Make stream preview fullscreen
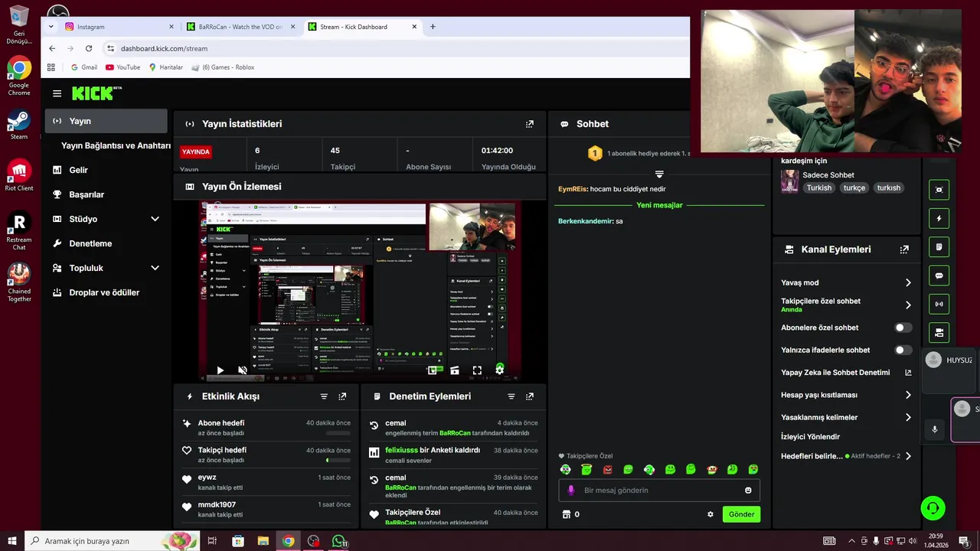This screenshot has height=551, width=980. point(477,370)
